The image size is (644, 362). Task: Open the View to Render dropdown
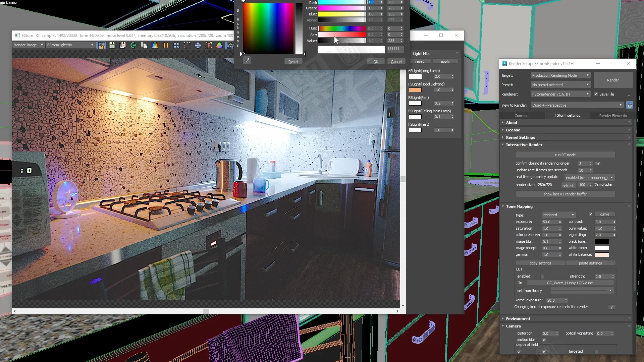577,105
